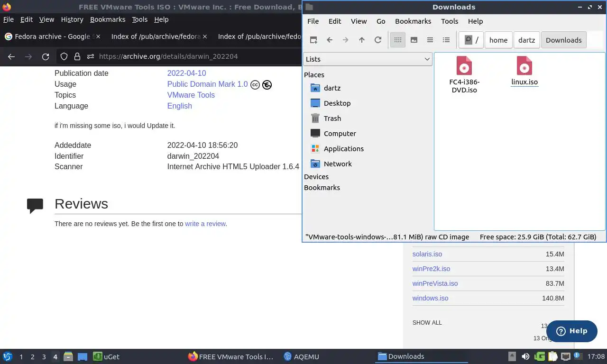Click the dartz path button
Screen dimensions: 607x364
tap(526, 40)
